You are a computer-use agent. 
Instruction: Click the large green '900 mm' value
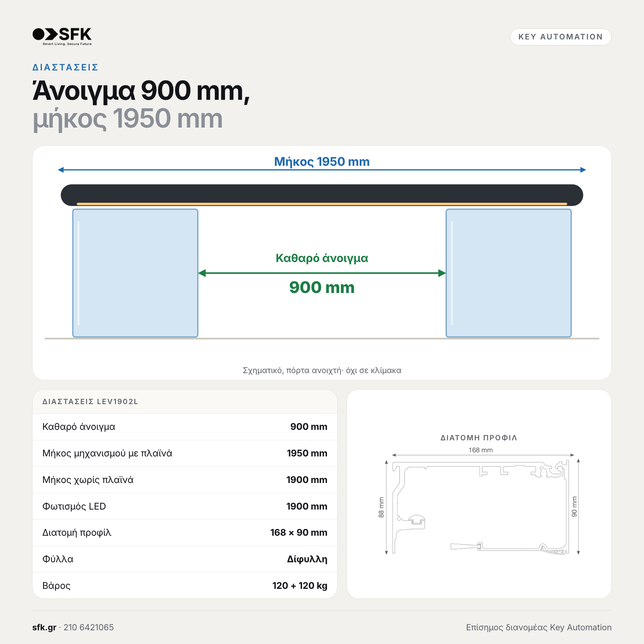(322, 287)
